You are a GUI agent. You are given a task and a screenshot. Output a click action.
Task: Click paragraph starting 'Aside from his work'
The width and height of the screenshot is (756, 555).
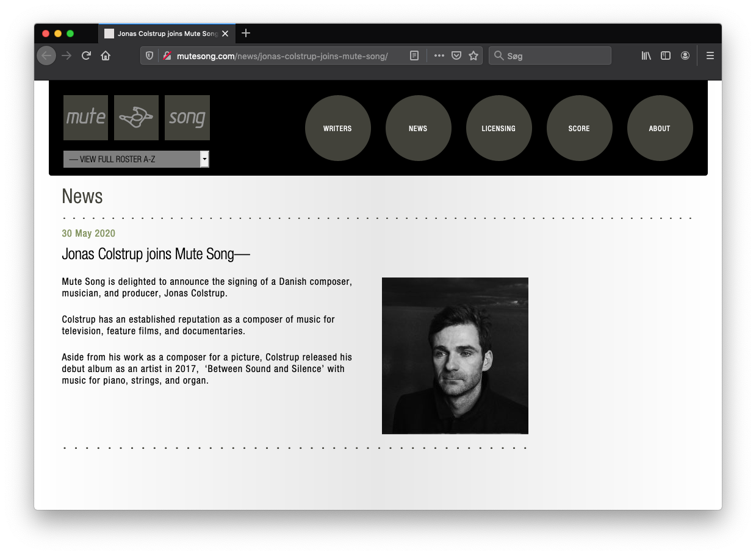click(x=207, y=368)
